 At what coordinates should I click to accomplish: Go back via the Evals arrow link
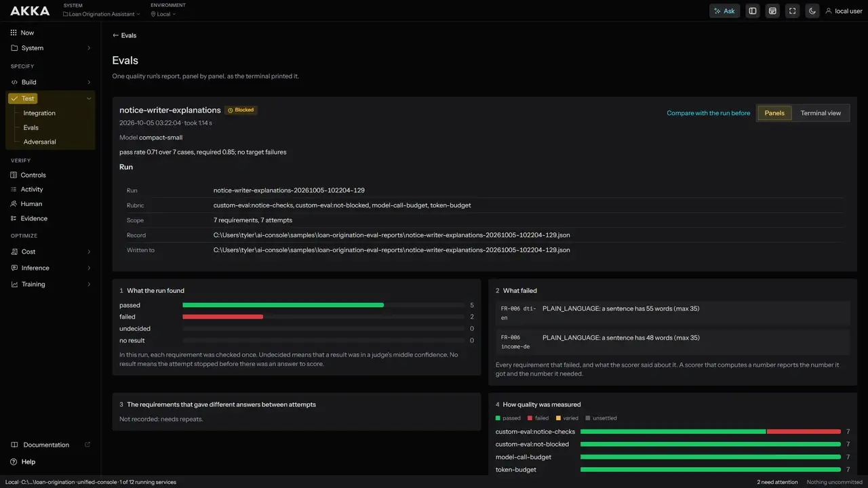[x=124, y=35]
